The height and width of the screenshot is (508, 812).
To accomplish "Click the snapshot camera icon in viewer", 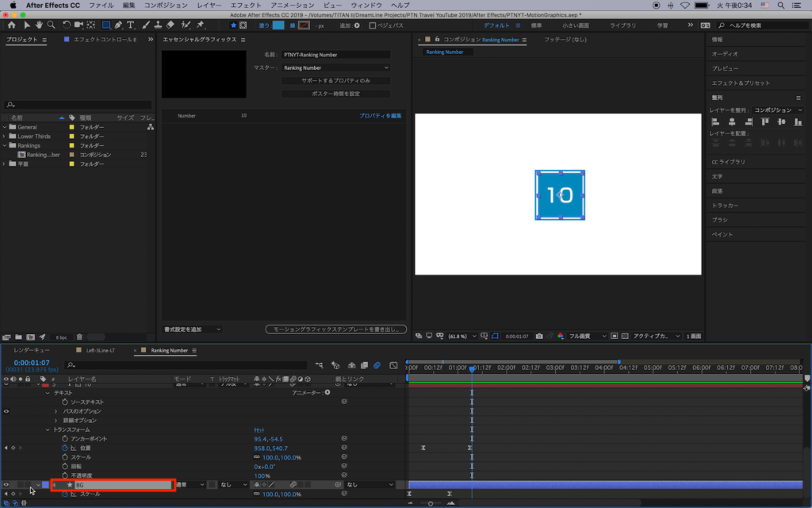I will click(x=539, y=337).
